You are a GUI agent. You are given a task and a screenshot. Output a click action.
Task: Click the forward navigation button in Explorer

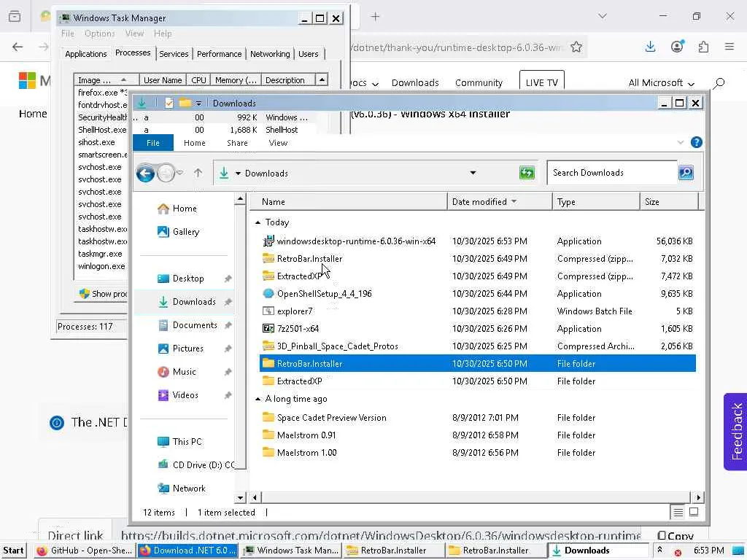pyautogui.click(x=166, y=174)
